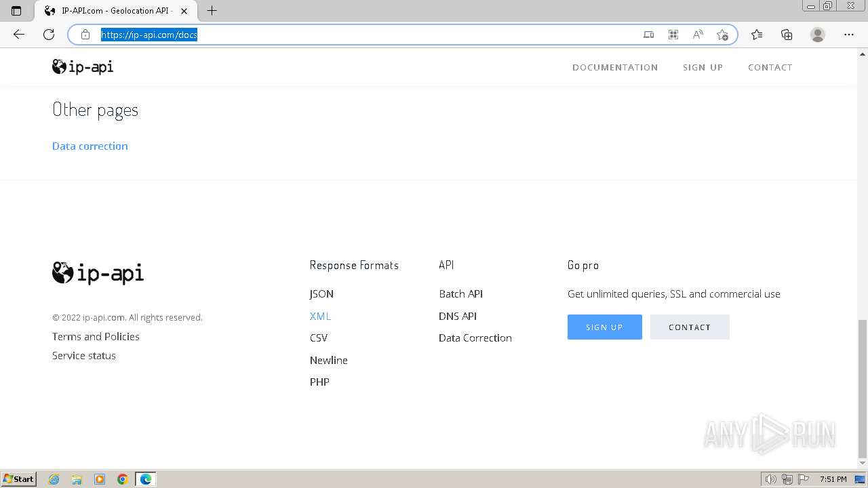This screenshot has width=868, height=488.
Task: Click network tray icon
Action: coord(787,479)
